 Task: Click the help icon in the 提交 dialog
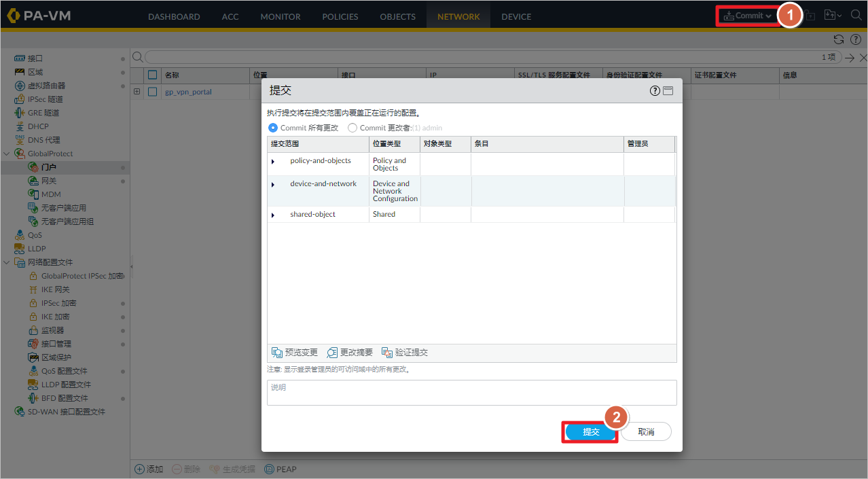(655, 90)
